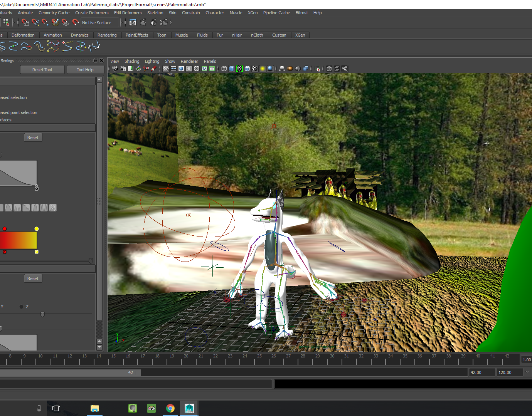Viewport: 532px width, 416px height.
Task: Open Task View from the taskbar
Action: tap(56, 408)
